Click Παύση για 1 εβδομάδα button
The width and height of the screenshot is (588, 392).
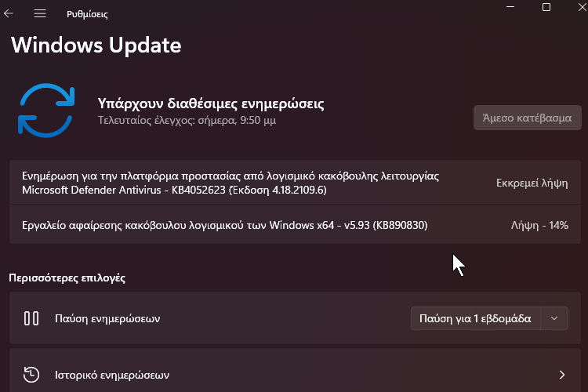[476, 318]
